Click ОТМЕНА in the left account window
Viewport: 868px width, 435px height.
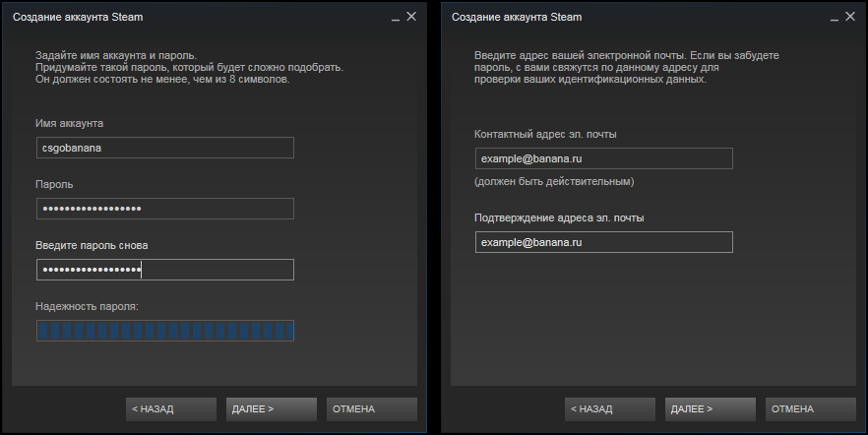[x=371, y=409]
